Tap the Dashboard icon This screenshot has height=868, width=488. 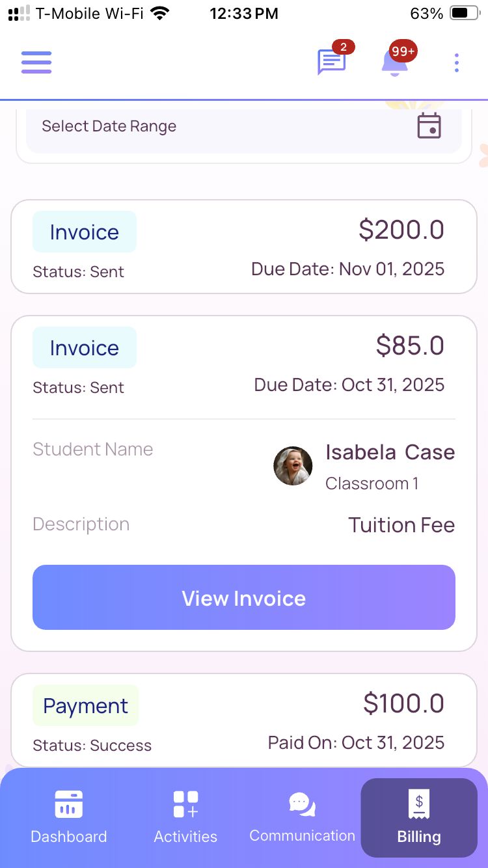pos(69,804)
